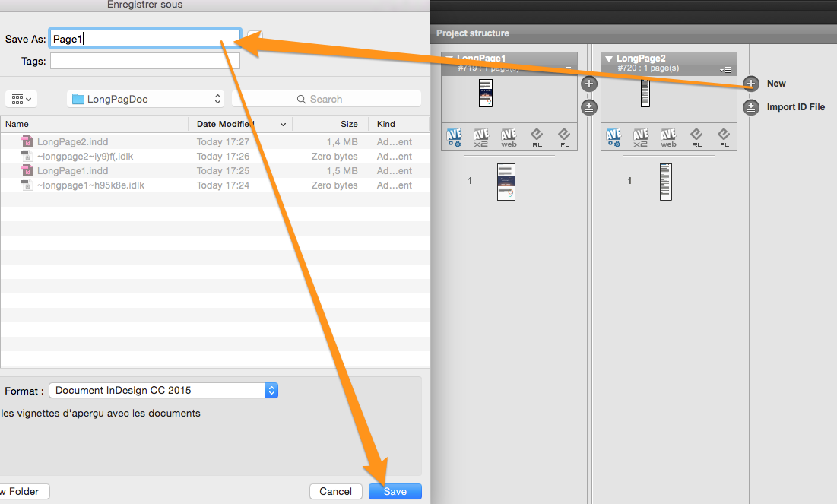This screenshot has height=504, width=837.
Task: Select FL export icon under LongPage2
Action: click(x=724, y=138)
